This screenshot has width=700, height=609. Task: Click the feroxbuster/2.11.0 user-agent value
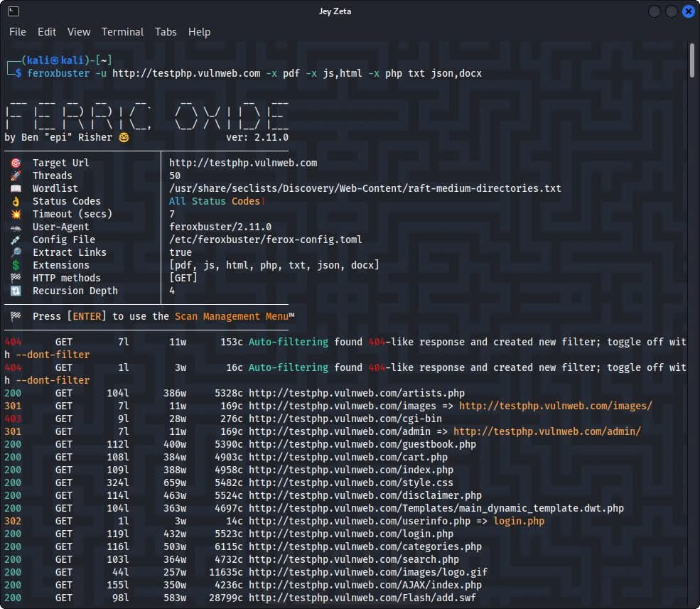point(220,227)
